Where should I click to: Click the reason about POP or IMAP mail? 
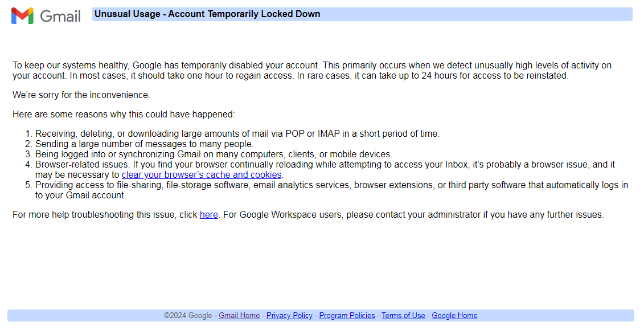click(237, 134)
